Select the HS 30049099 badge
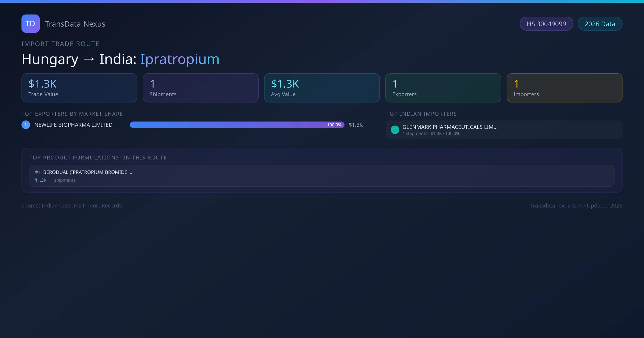644x338 pixels. pyautogui.click(x=546, y=24)
